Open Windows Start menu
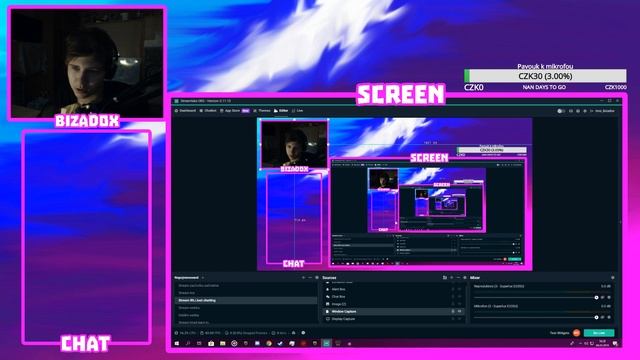This screenshot has height=360, width=640. pyautogui.click(x=177, y=344)
